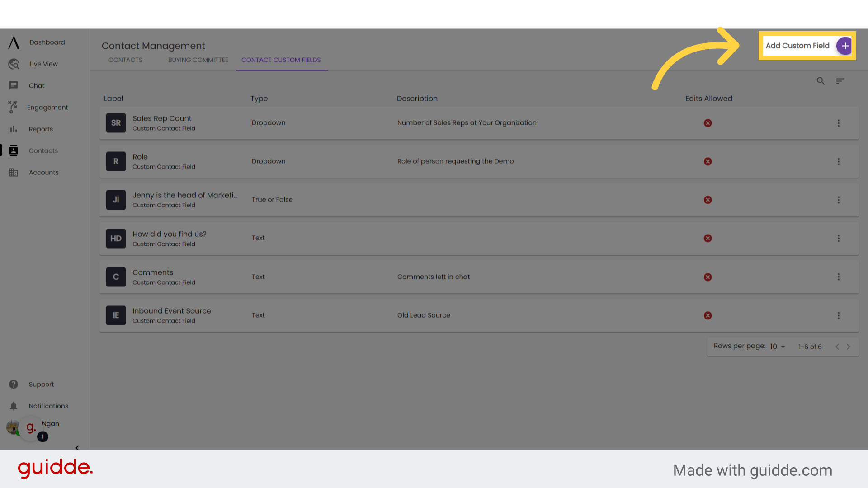868x488 pixels.
Task: Open Inbound Event Source options menu
Action: [x=838, y=316]
